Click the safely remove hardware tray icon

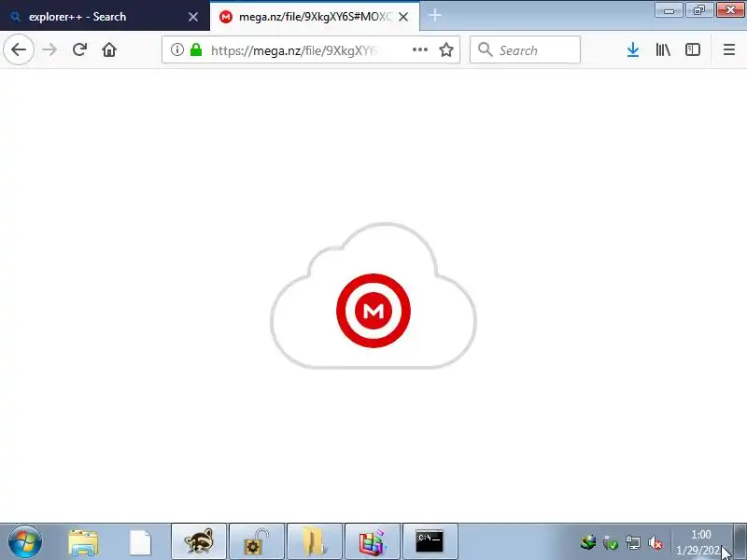coord(611,542)
